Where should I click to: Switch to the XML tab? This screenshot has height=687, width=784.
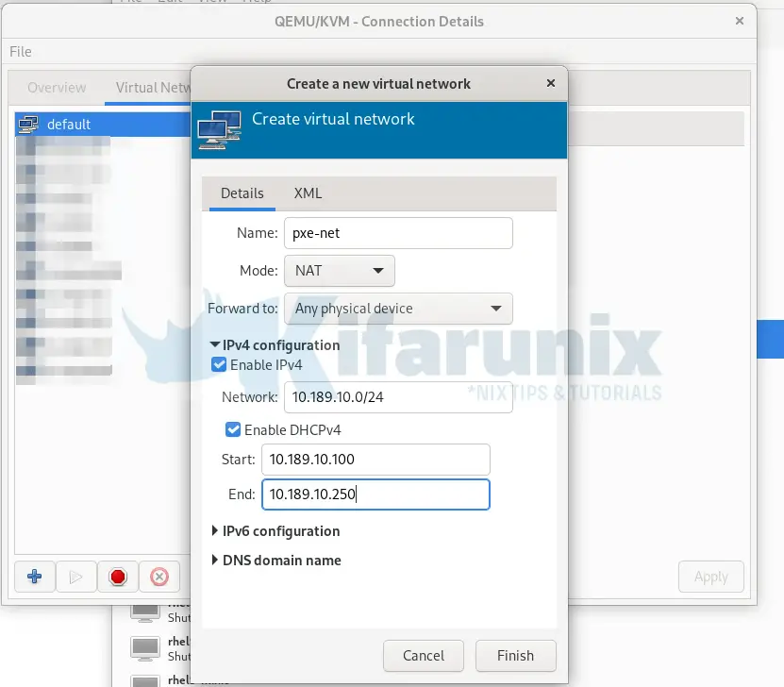click(x=308, y=193)
